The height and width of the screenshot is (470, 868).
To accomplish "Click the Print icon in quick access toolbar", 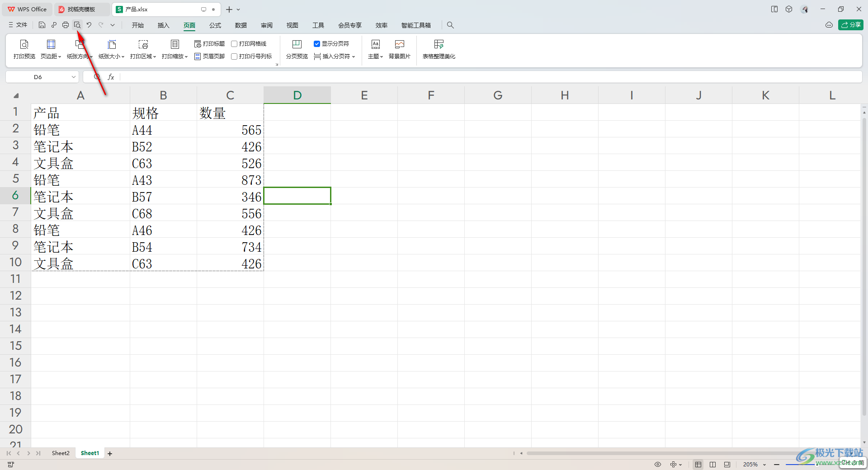I will tap(66, 25).
